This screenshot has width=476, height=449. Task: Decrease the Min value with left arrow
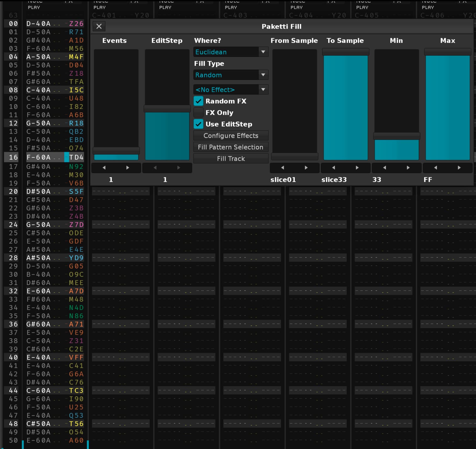[x=385, y=168]
